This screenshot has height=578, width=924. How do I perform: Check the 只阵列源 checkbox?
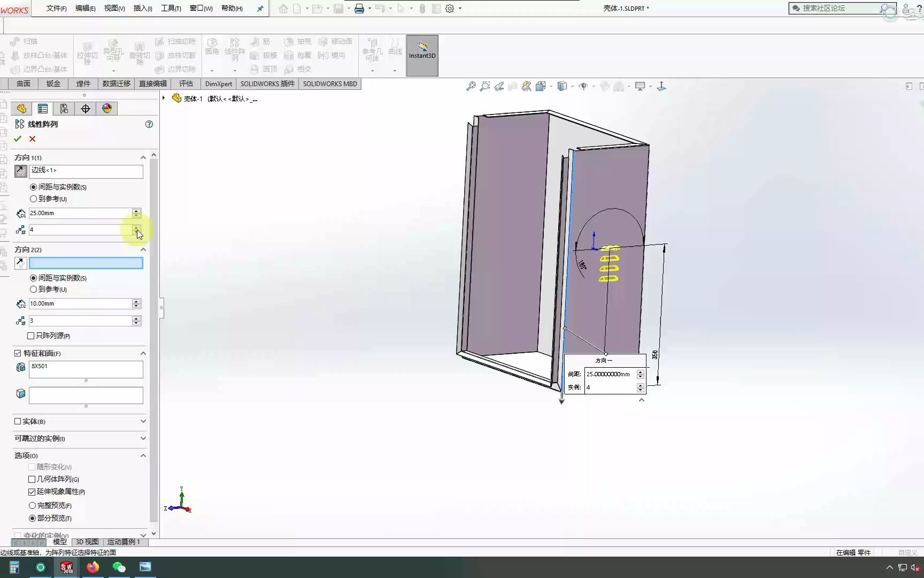coord(31,336)
